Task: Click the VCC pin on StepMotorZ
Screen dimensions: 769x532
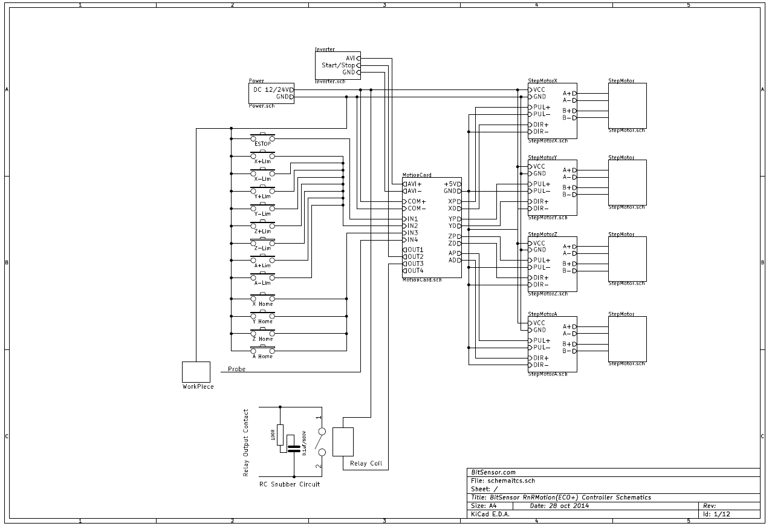Action: (537, 243)
